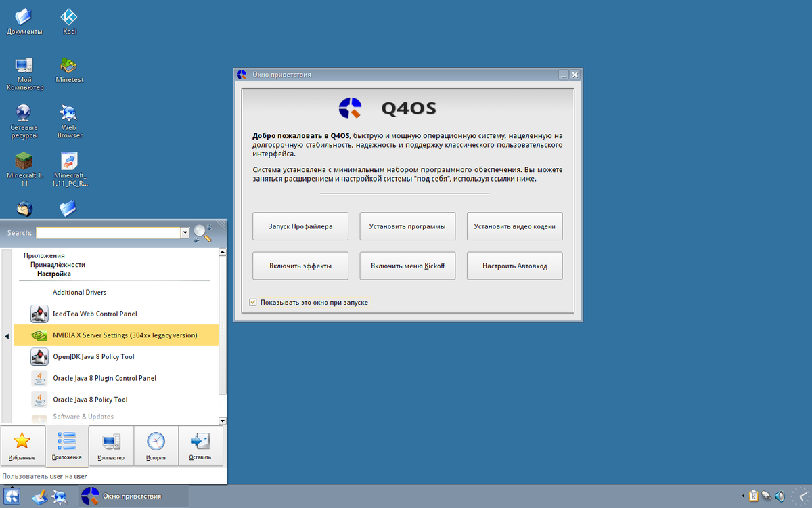Click the Thunderbird mail icon on the desktop

tap(24, 209)
